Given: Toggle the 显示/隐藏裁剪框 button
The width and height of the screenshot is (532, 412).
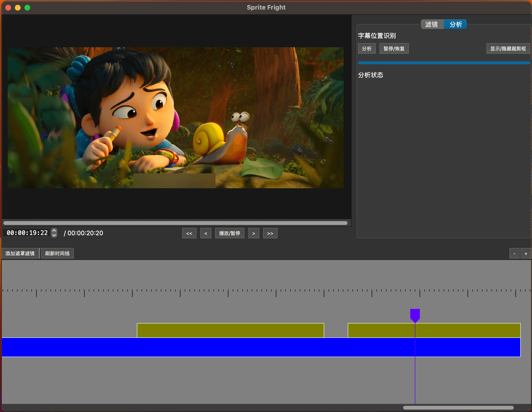Looking at the screenshot, I should click(x=508, y=48).
